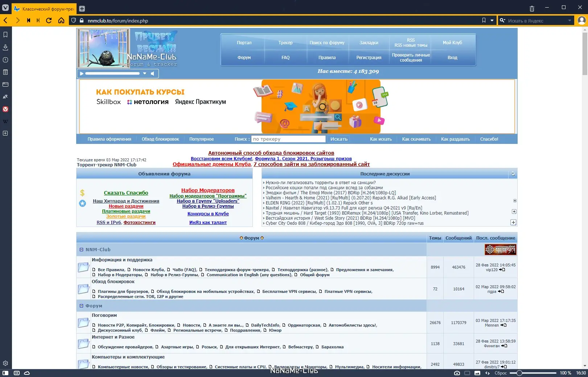The image size is (588, 377).
Task: Open the Downloads side panel
Action: 5,47
